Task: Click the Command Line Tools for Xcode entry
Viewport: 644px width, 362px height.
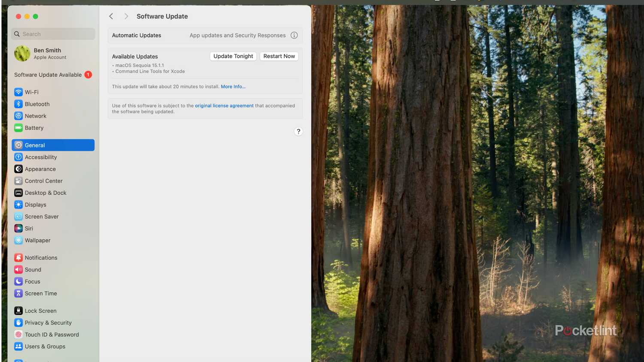Action: 150,72
